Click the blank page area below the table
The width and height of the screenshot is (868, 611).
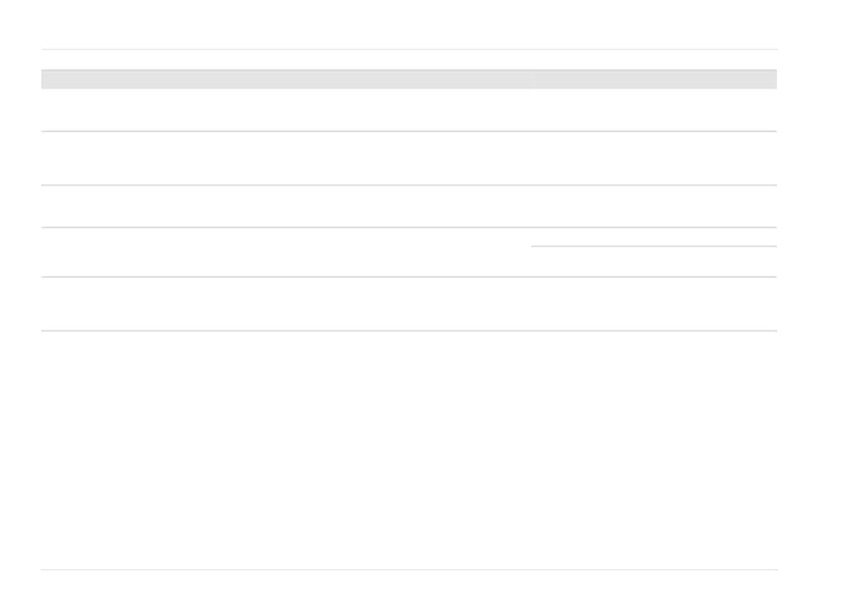coord(408,448)
